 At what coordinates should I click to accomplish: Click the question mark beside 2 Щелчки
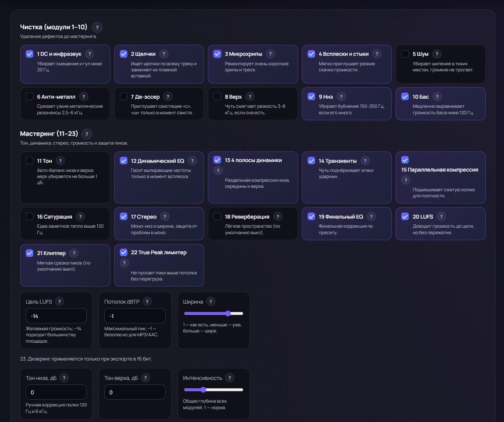pyautogui.click(x=164, y=54)
